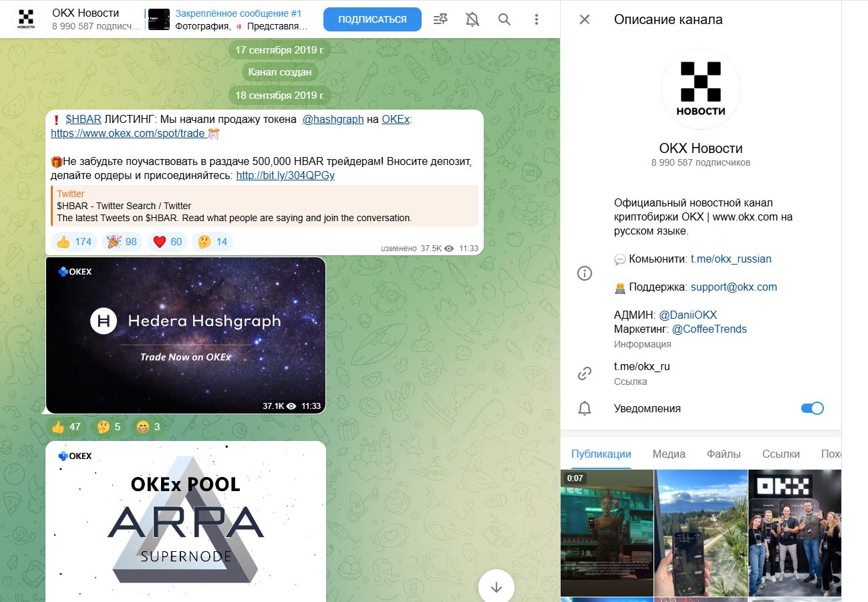
Task: Click the Описание канала panel title
Action: pyautogui.click(x=668, y=19)
